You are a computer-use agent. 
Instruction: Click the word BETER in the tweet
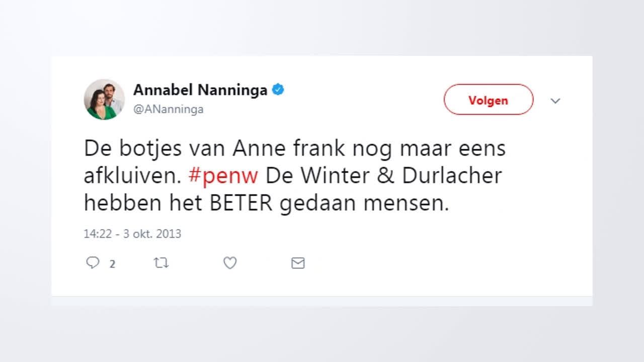pos(241,203)
